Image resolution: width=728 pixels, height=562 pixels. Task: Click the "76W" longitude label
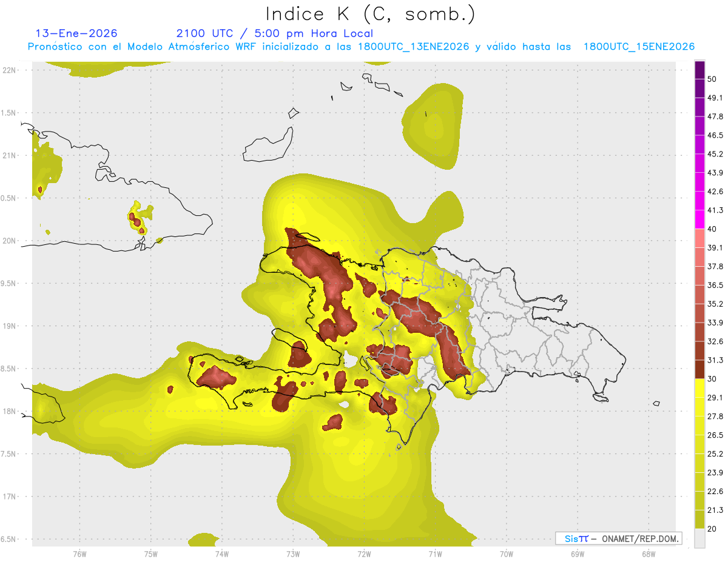[79, 554]
